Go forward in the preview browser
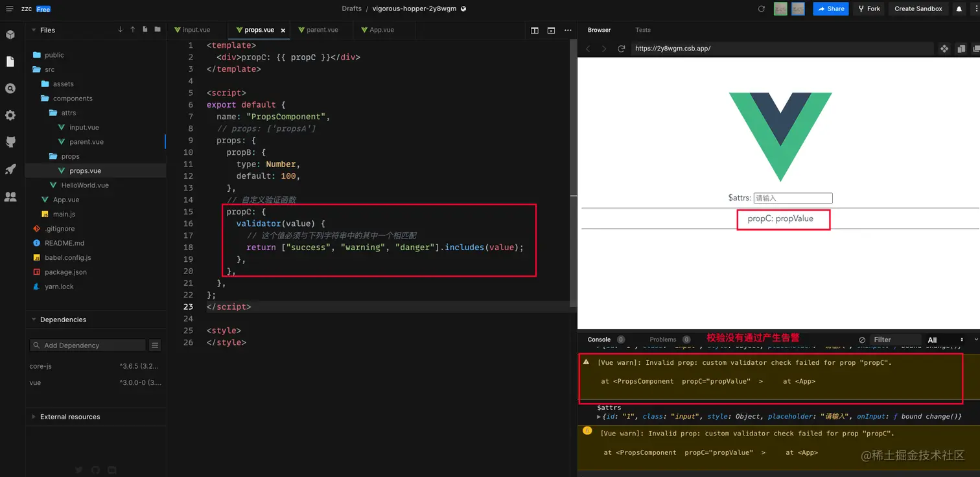The height and width of the screenshot is (477, 980). (x=604, y=49)
